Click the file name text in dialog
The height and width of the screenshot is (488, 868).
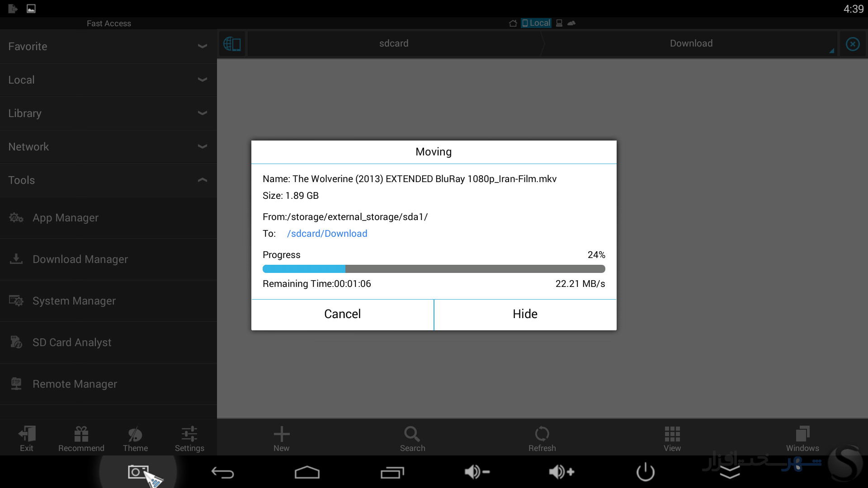click(410, 179)
